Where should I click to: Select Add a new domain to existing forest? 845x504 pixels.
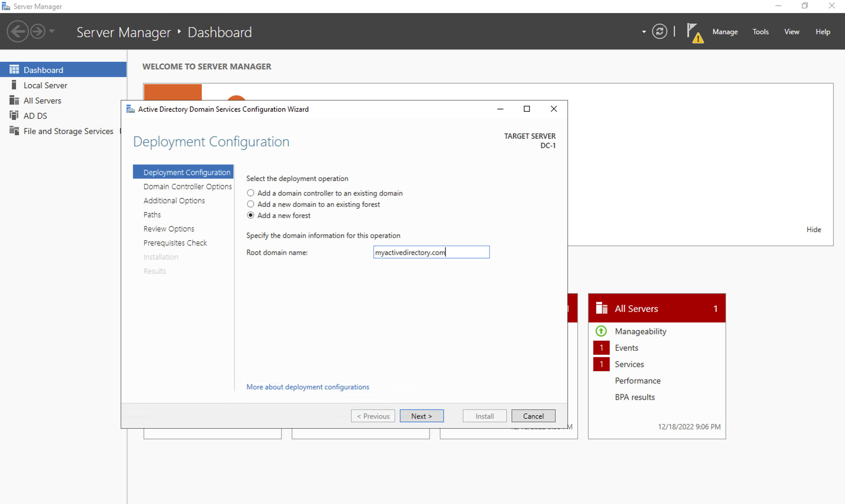pos(251,204)
